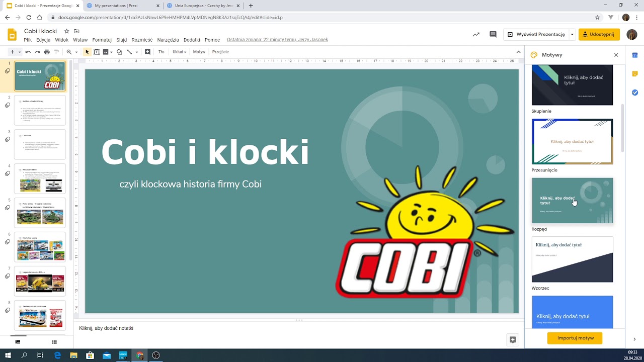The height and width of the screenshot is (362, 644).
Task: Add a comment from toolbar
Action: click(147, 52)
